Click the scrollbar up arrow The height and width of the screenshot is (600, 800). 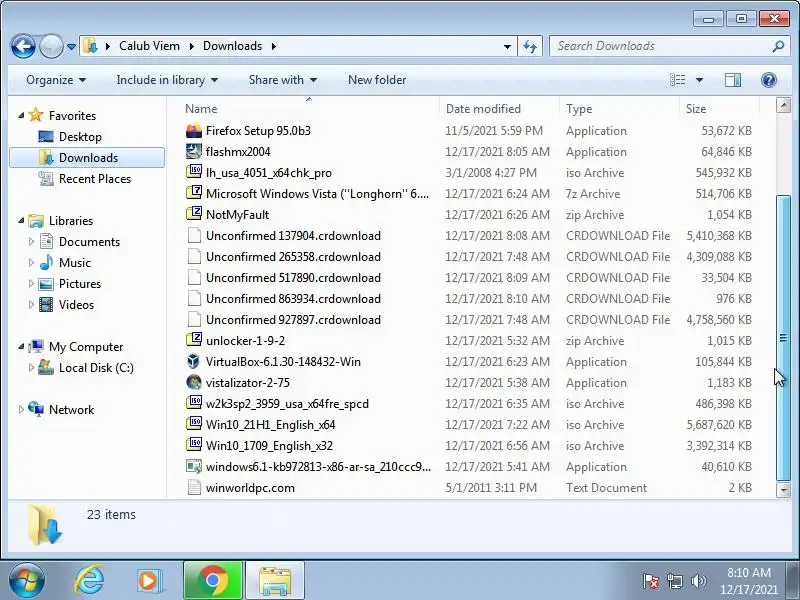click(783, 105)
